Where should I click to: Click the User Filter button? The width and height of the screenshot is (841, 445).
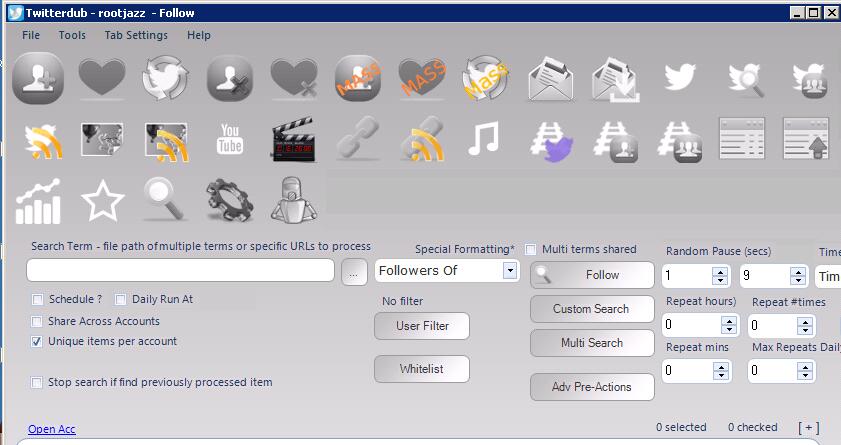coord(421,326)
